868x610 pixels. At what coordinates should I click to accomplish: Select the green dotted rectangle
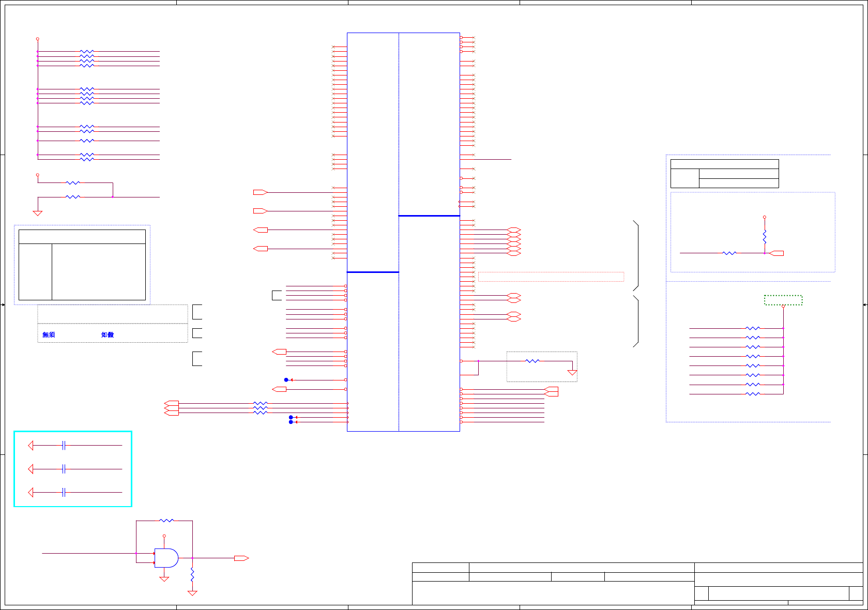(x=783, y=300)
